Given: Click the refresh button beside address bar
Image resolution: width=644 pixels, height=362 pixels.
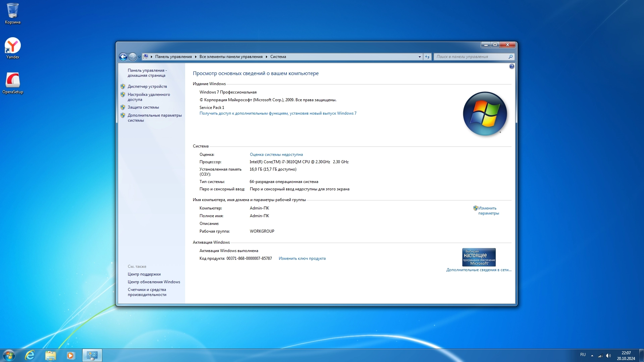Looking at the screenshot, I should [x=427, y=57].
